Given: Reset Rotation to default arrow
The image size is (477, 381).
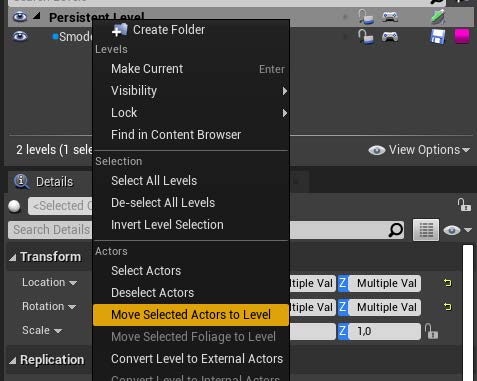Looking at the screenshot, I should [x=447, y=307].
